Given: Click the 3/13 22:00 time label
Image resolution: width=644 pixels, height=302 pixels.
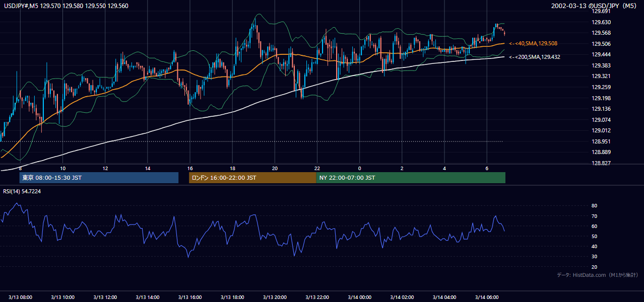Looking at the screenshot, I should pos(317,297).
